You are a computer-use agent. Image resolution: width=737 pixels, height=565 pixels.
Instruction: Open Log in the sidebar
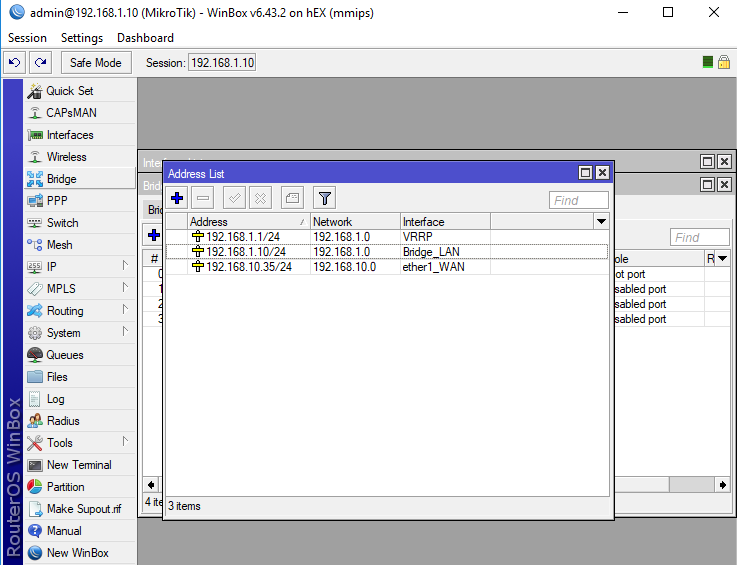(80, 399)
